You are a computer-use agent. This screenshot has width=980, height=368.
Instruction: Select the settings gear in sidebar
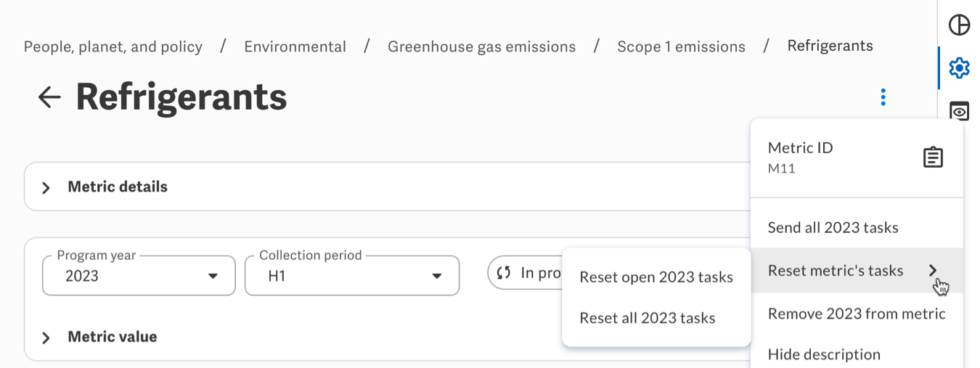point(959,68)
